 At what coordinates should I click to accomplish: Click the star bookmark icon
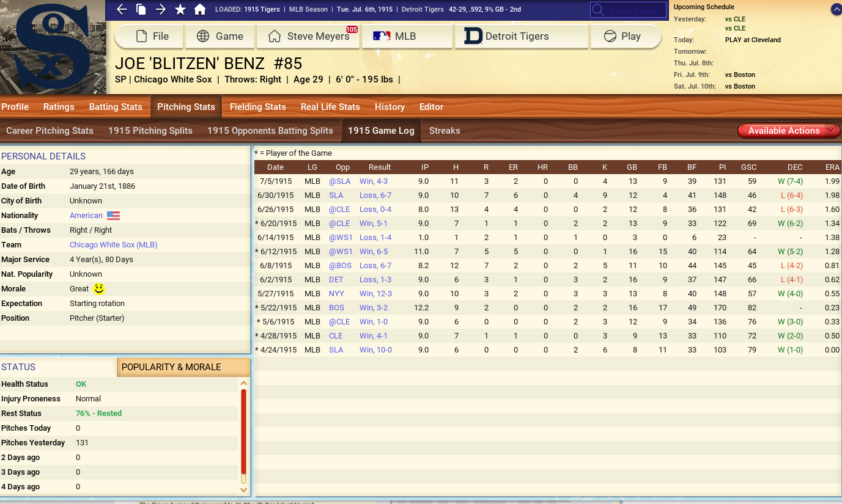point(180,9)
